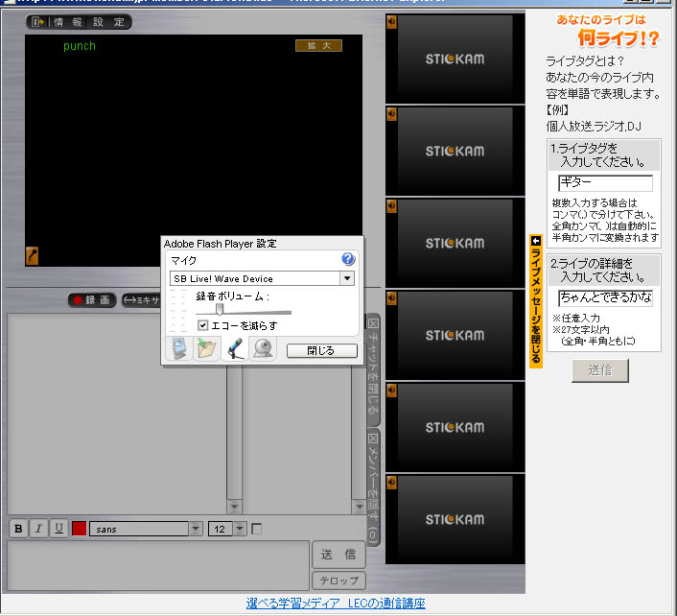Screen dimensions: 677x616
Task: Open the 情報設定 info settings panel
Action: click(79, 22)
